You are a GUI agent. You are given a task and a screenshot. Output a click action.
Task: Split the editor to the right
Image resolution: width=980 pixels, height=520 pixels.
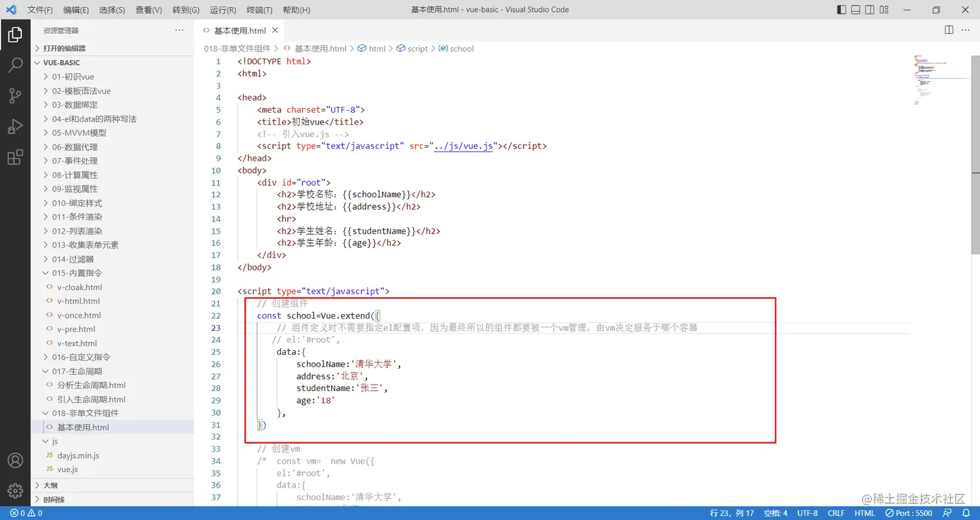[x=949, y=30]
